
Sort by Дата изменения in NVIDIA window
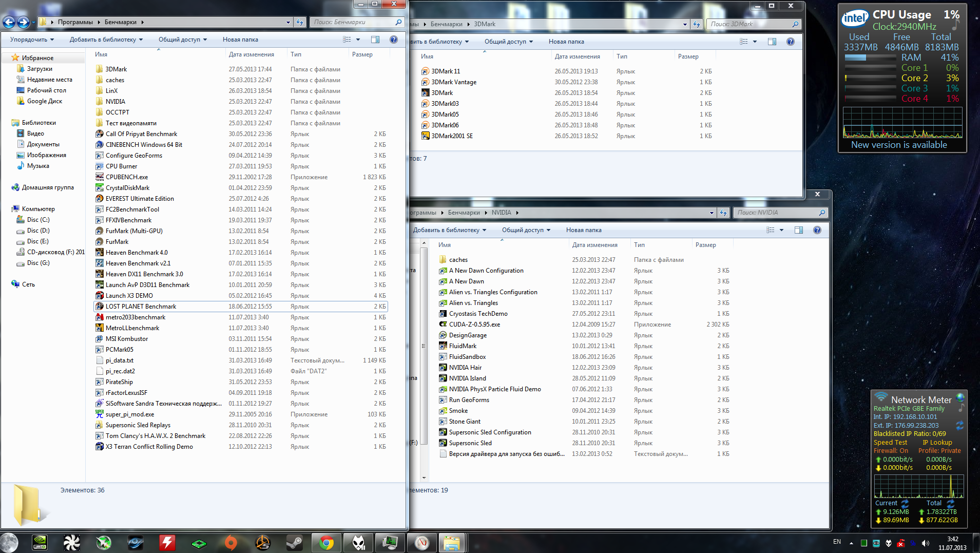point(600,245)
